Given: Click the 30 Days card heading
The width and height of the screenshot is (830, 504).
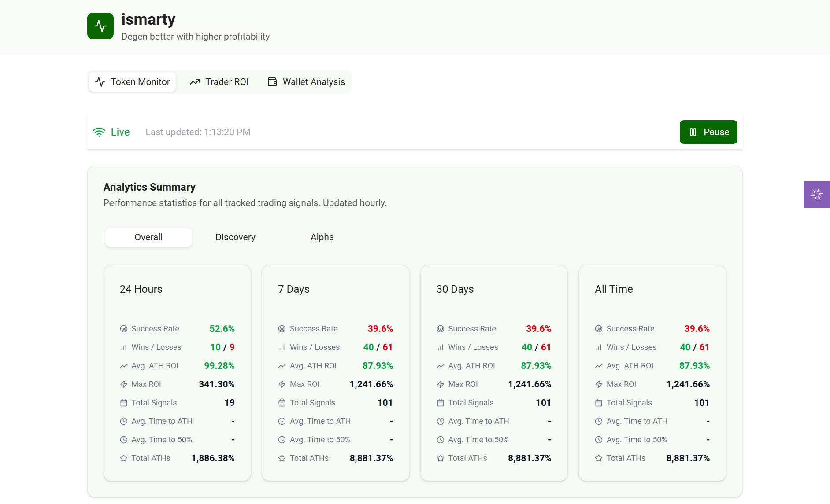Looking at the screenshot, I should [455, 289].
